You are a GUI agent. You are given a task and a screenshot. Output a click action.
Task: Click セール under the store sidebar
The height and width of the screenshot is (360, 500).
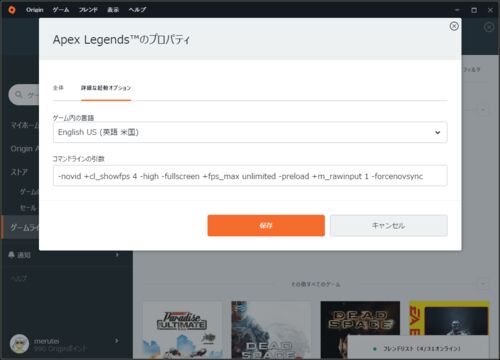coord(28,208)
